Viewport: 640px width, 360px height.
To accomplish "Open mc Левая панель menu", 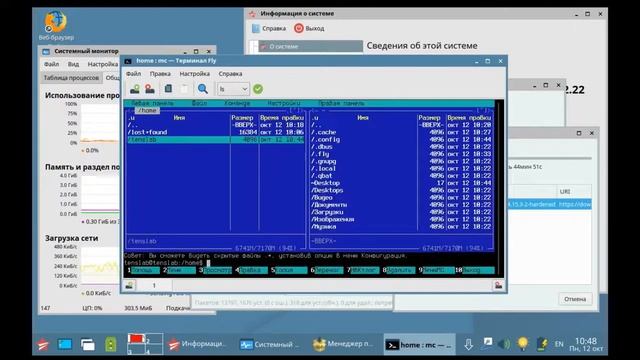I will (x=152, y=103).
